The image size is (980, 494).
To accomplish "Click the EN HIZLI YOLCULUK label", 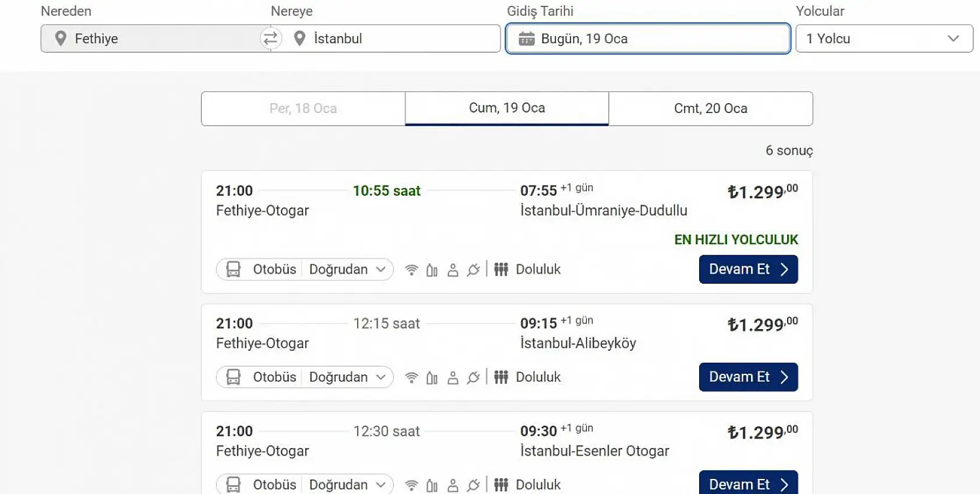I will pos(736,239).
